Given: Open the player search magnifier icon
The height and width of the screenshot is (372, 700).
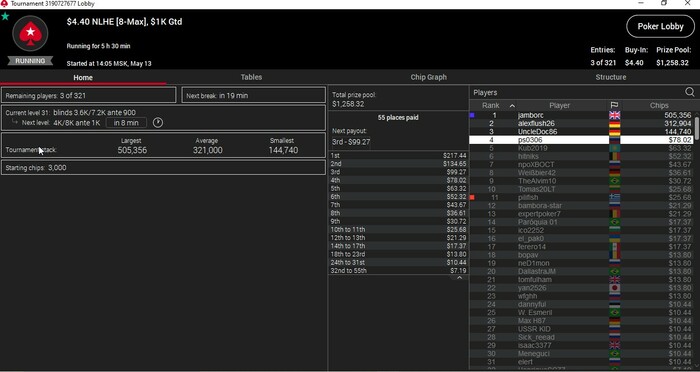Looking at the screenshot, I should pos(690,92).
